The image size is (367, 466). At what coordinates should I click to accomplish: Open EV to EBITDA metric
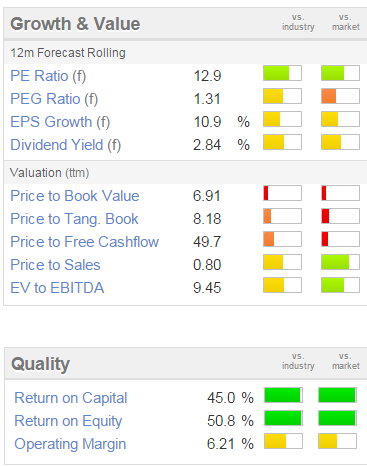click(57, 288)
